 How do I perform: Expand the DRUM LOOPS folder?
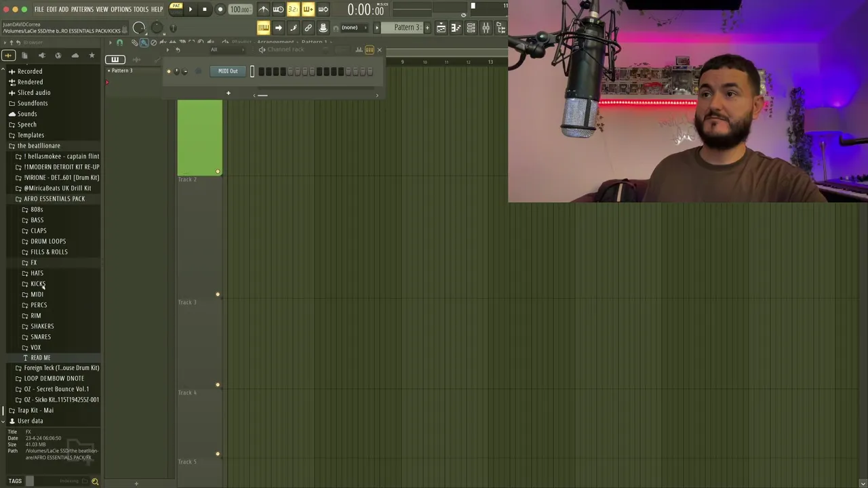tap(48, 241)
